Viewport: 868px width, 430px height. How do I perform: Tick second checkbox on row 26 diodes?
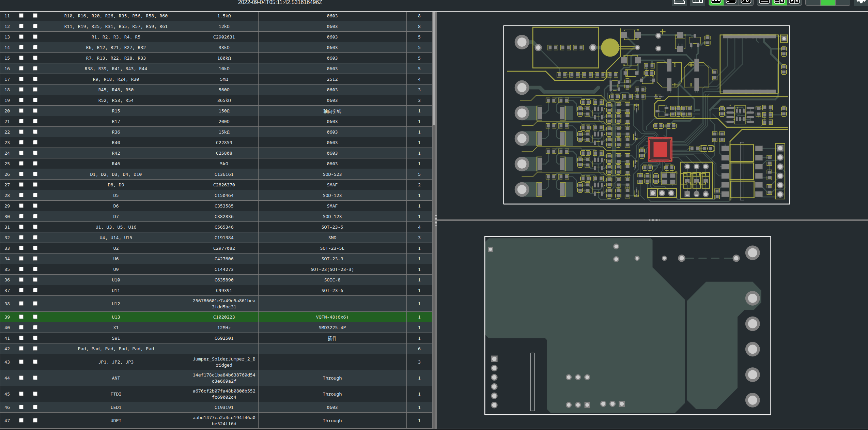[35, 174]
